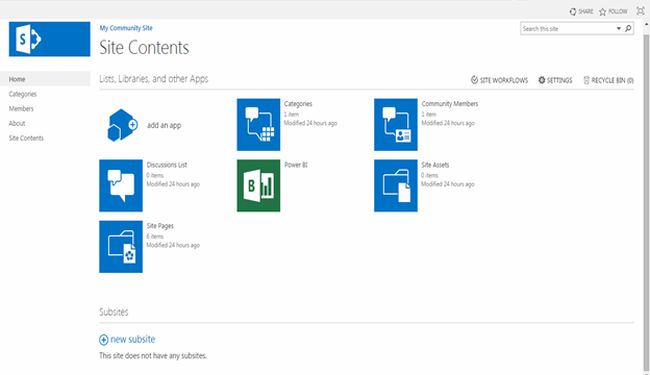The width and height of the screenshot is (650, 375).
Task: Select Members in left navigation
Action: (x=21, y=109)
